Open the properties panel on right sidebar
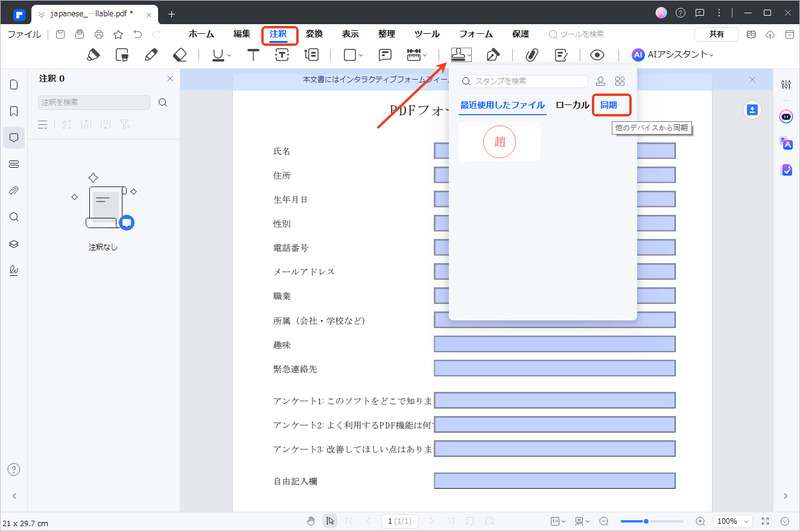Screen dimensions: 800x531 786,85
